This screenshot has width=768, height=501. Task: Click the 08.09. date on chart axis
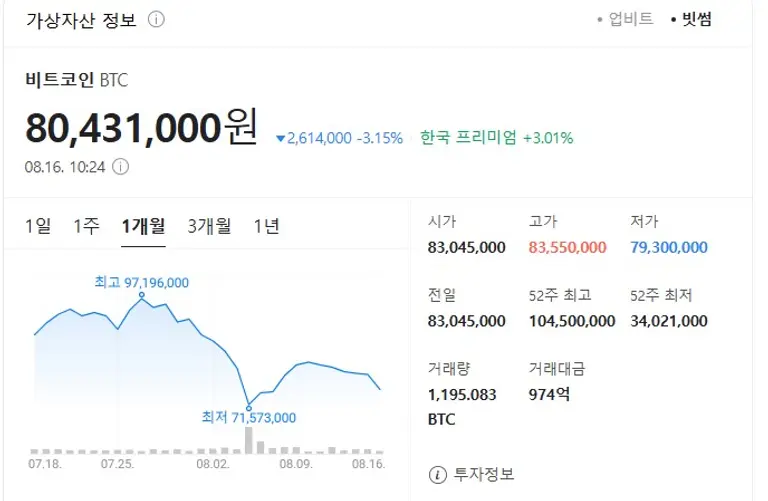click(x=296, y=464)
